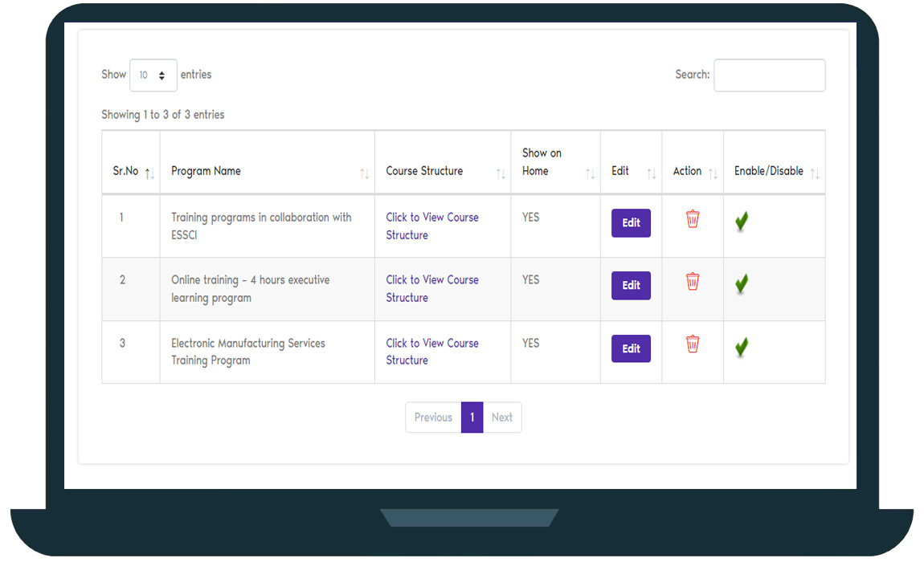Image resolution: width=924 pixels, height=562 pixels.
Task: View course structure for Electronic Manufacturing program
Action: click(432, 352)
